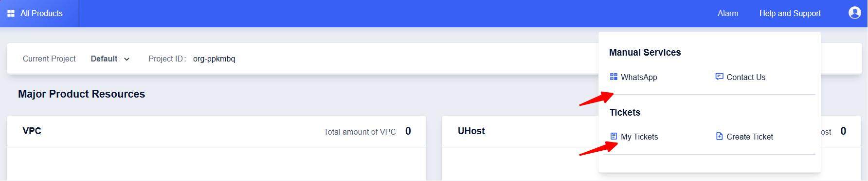Click the Contact Us chat icon
Screen dimensions: 868x181
coord(719,77)
